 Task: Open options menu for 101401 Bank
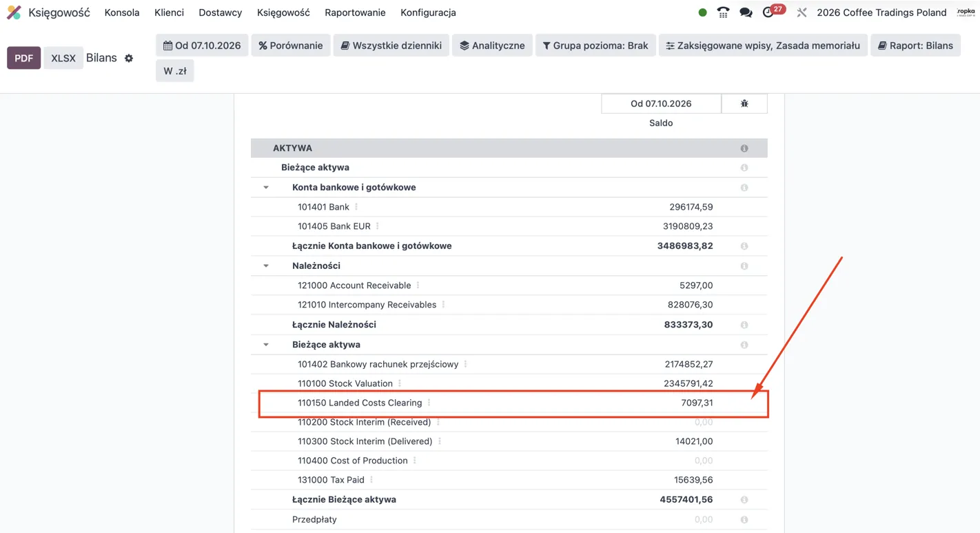(356, 207)
